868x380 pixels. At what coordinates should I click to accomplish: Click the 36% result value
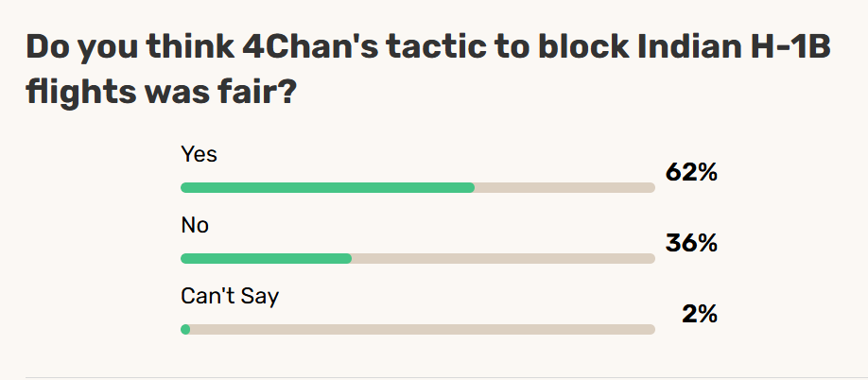(691, 243)
